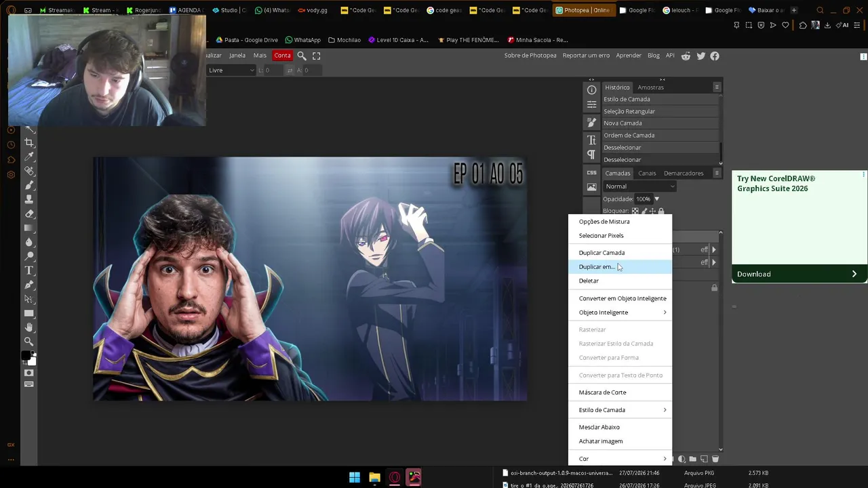868x488 pixels.
Task: Select the Eyedropper tool
Action: [x=29, y=157]
